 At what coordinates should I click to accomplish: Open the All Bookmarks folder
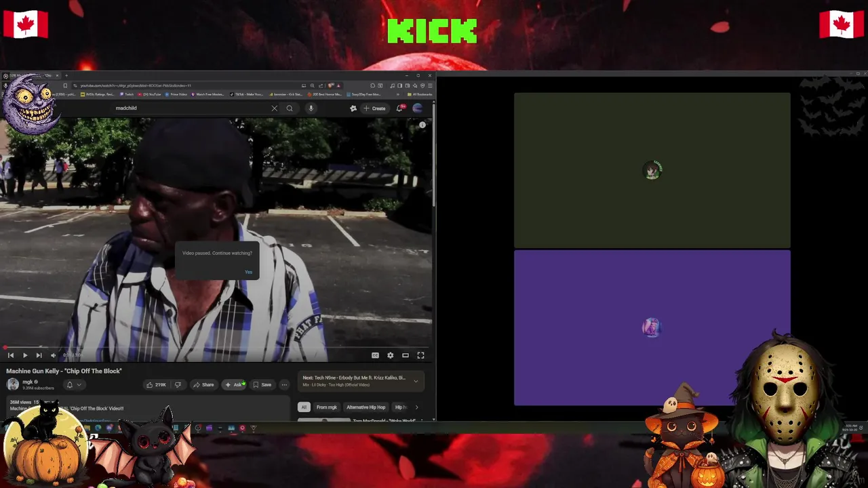coord(418,94)
